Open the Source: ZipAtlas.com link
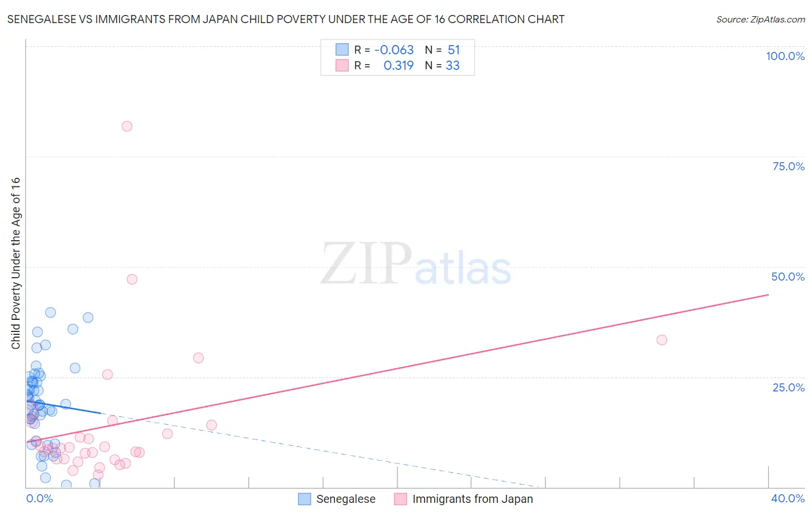The image size is (812, 515). (x=761, y=19)
